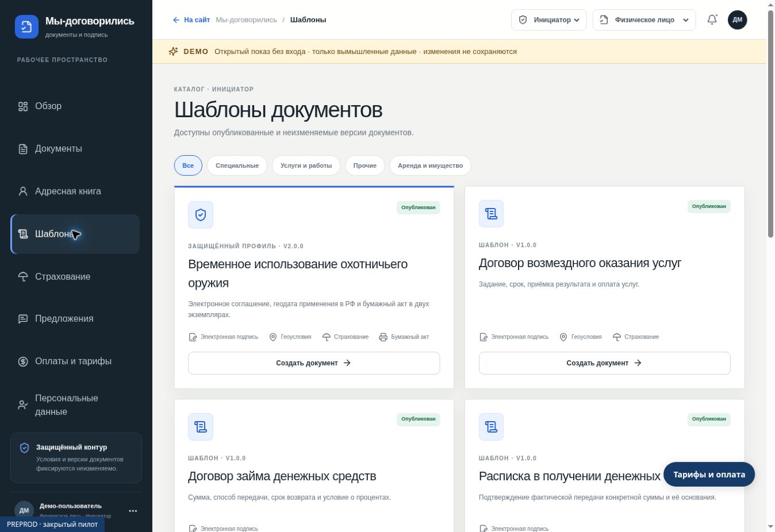Click the Мы-договорились breadcrumb link

(246, 20)
